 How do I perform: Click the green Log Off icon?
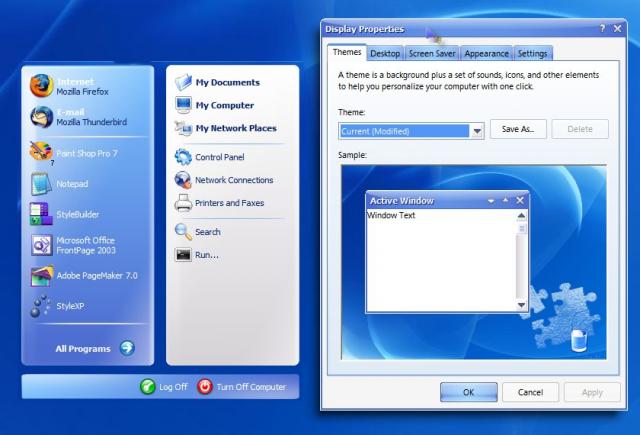click(147, 386)
